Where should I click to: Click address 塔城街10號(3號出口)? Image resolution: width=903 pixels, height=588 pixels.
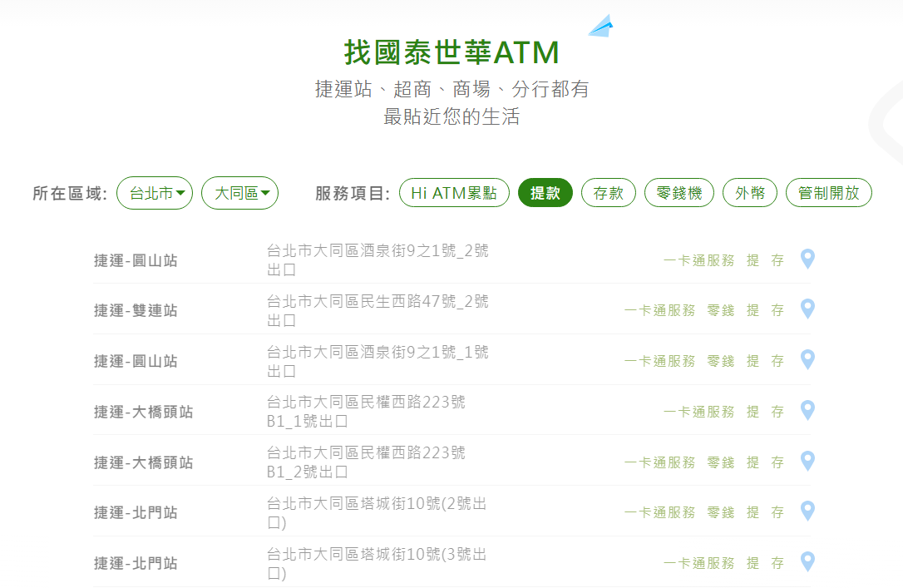[377, 563]
